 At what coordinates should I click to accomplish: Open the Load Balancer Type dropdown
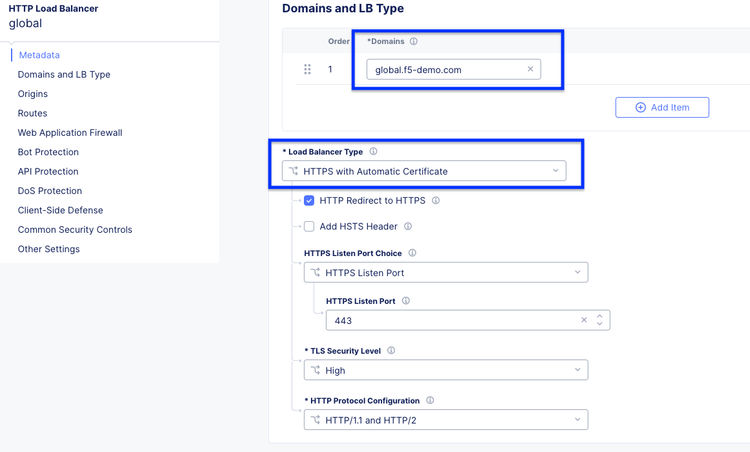(x=424, y=171)
